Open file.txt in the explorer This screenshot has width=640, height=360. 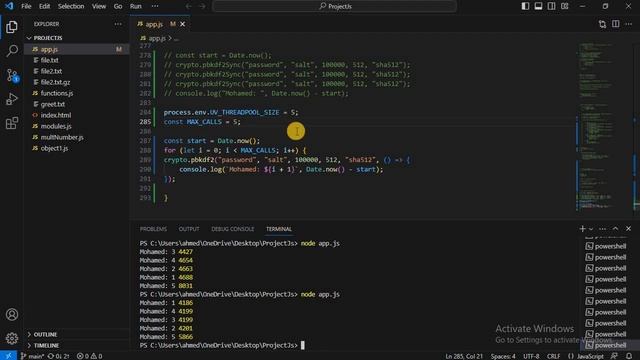pos(76,60)
